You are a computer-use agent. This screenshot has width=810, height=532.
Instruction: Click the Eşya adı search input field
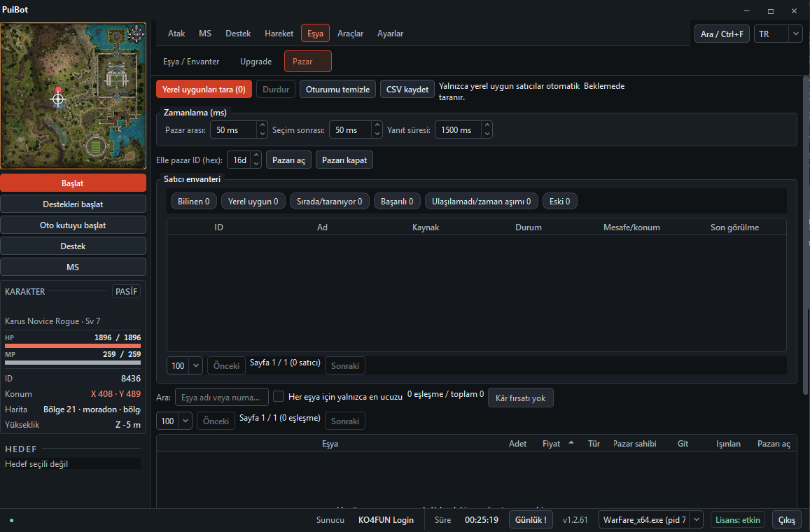click(222, 397)
